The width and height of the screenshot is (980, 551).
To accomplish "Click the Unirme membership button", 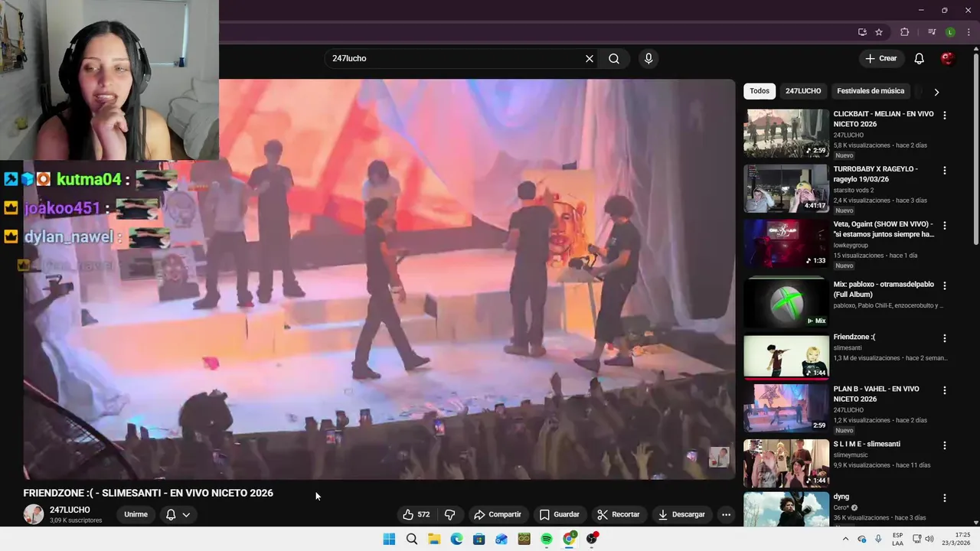I will [x=136, y=514].
